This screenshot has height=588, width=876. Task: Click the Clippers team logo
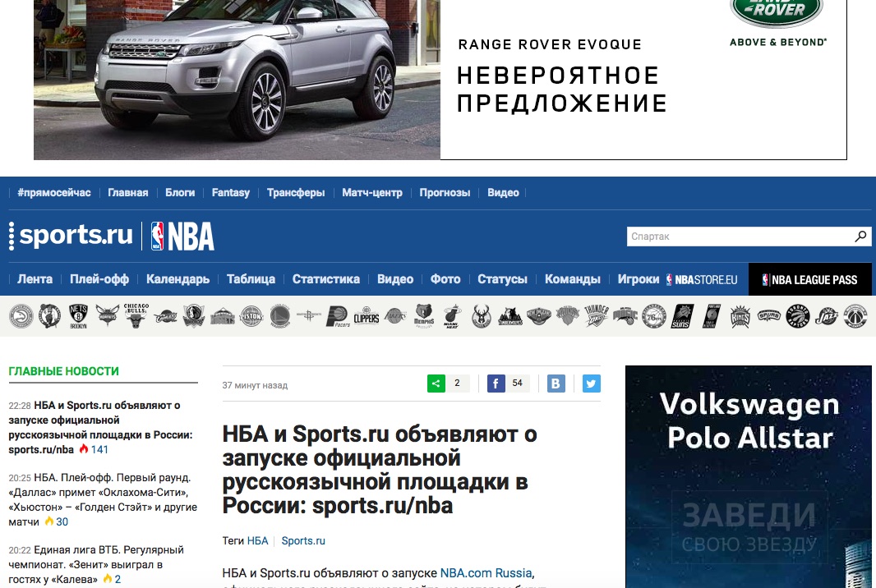pyautogui.click(x=367, y=316)
